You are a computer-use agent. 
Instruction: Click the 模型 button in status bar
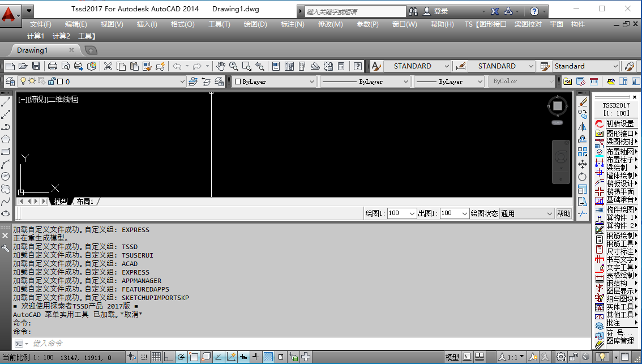(x=452, y=357)
